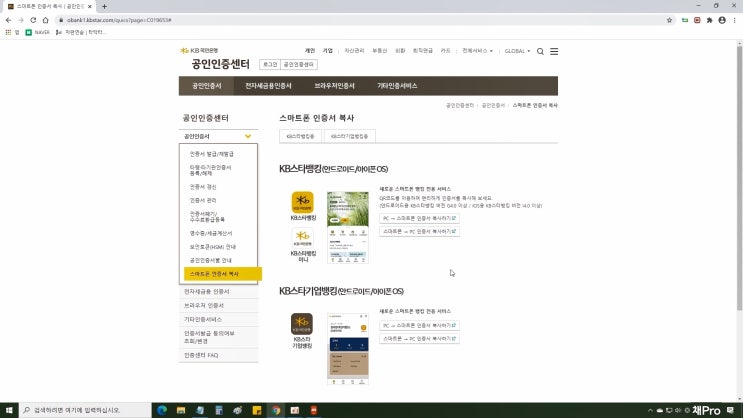This screenshot has width=743, height=418.
Task: Select highlighted 스마트폰 인증서 복사 sidebar item
Action: pyautogui.click(x=223, y=274)
